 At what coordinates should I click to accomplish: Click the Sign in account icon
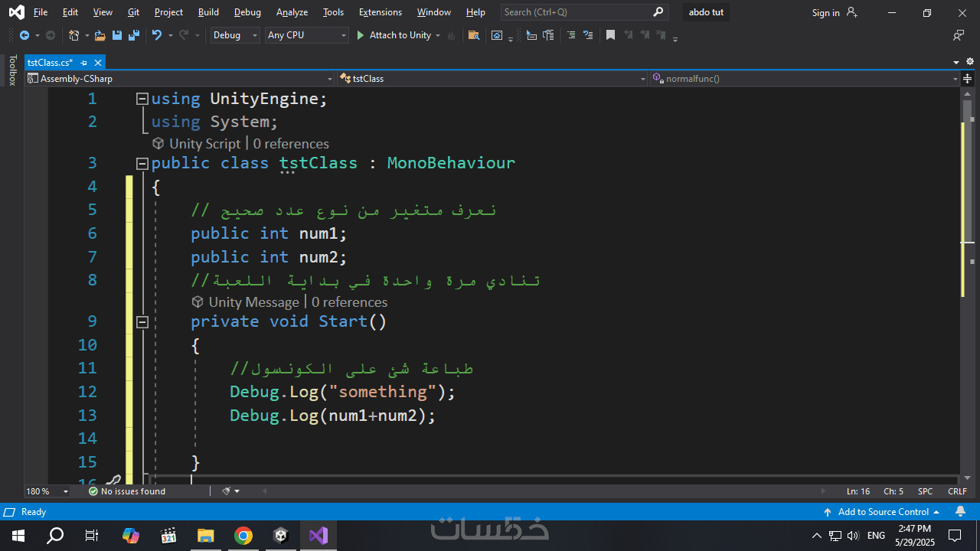click(852, 12)
